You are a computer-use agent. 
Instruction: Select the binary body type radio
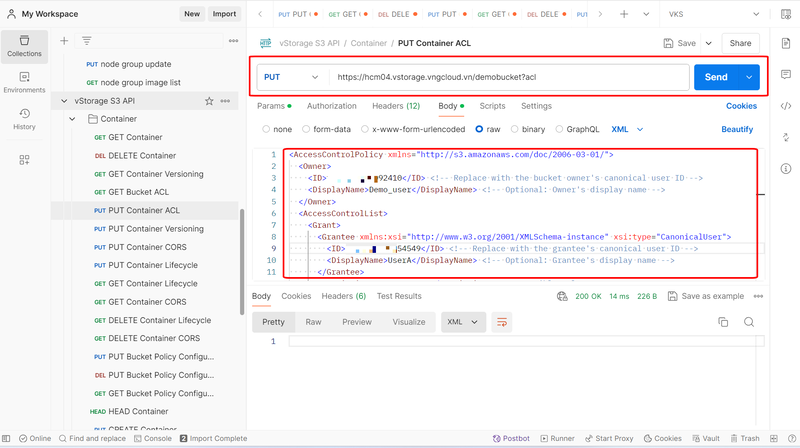[x=514, y=129]
